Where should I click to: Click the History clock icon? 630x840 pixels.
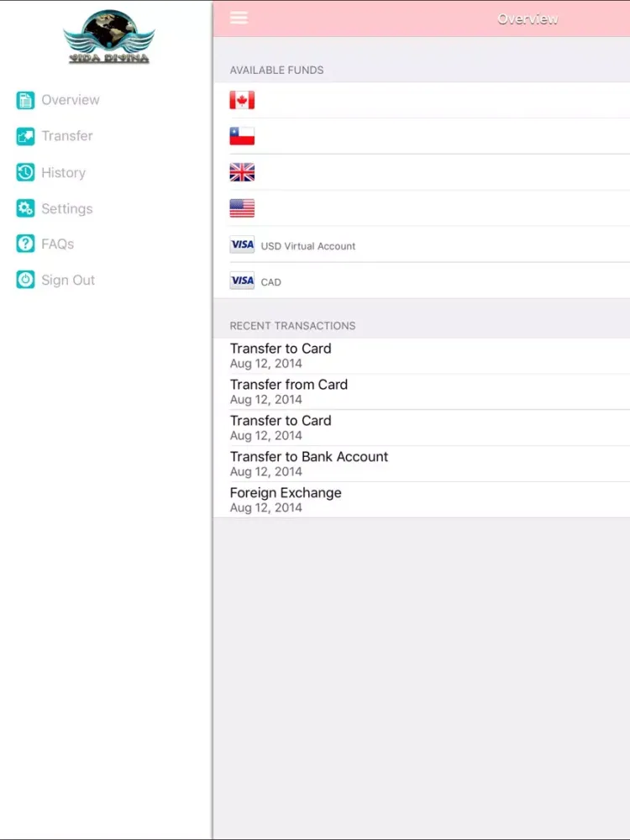click(25, 172)
